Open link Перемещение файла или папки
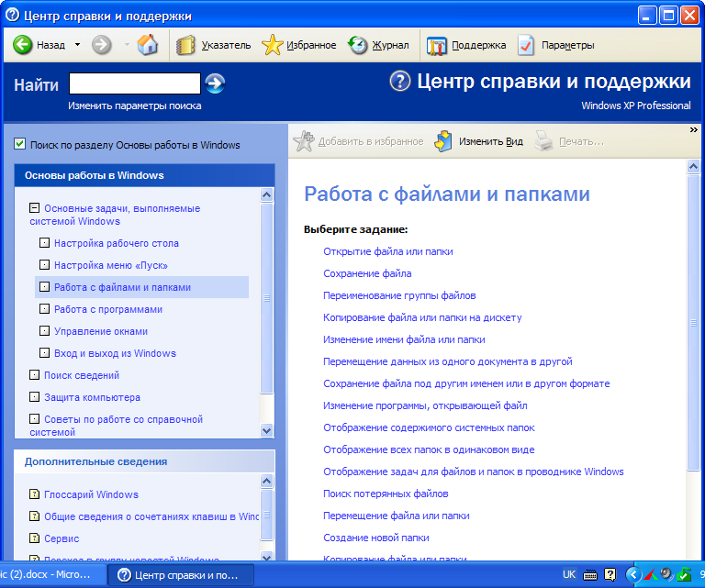The width and height of the screenshot is (705, 588). [397, 516]
